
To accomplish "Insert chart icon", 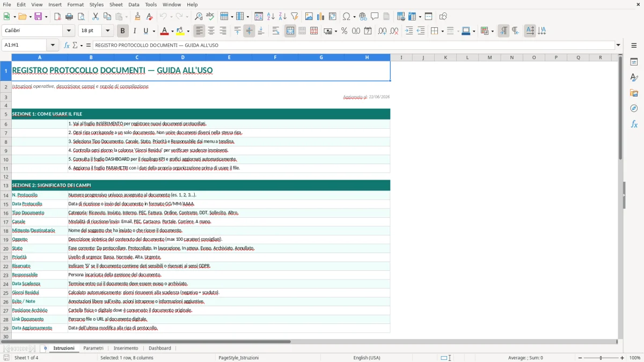I will coord(321,17).
